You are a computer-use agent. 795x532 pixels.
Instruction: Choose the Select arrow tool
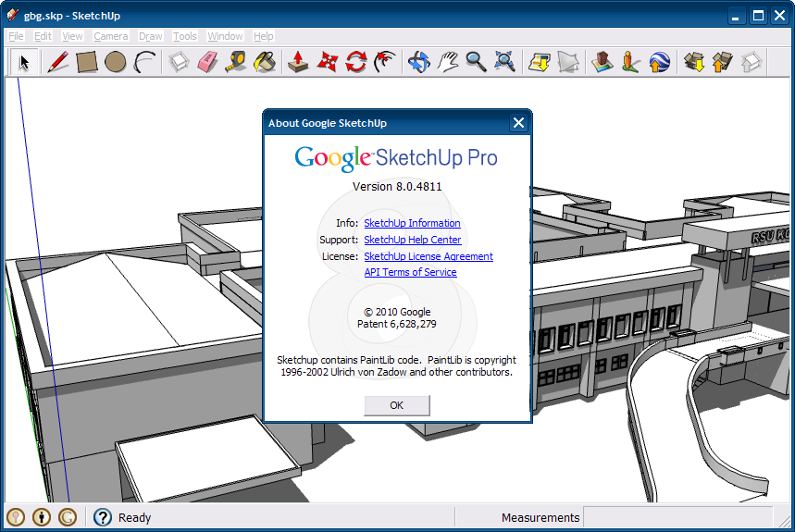point(24,62)
